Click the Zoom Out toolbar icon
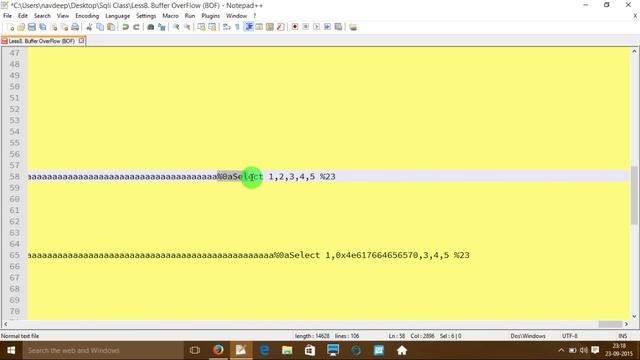This screenshot has height=360, width=640. (x=187, y=27)
